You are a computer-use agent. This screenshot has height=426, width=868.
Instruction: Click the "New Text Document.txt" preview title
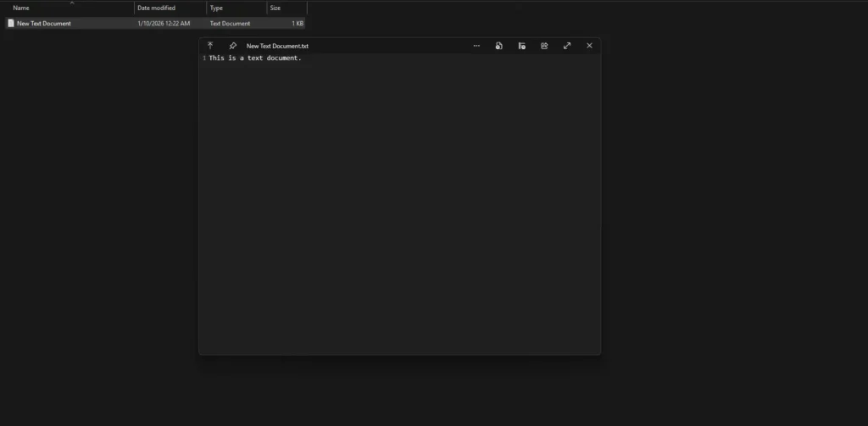(277, 46)
